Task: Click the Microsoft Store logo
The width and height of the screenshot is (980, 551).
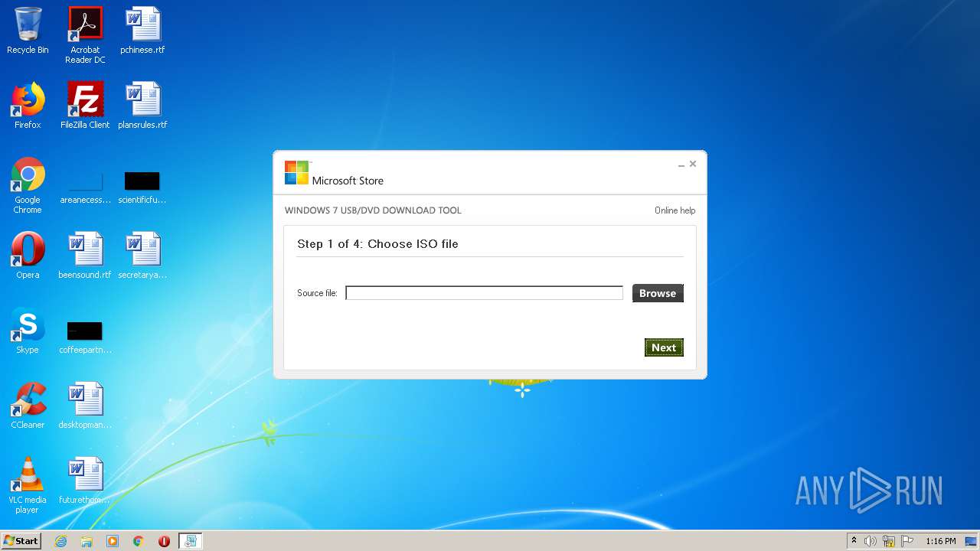Action: tap(334, 174)
